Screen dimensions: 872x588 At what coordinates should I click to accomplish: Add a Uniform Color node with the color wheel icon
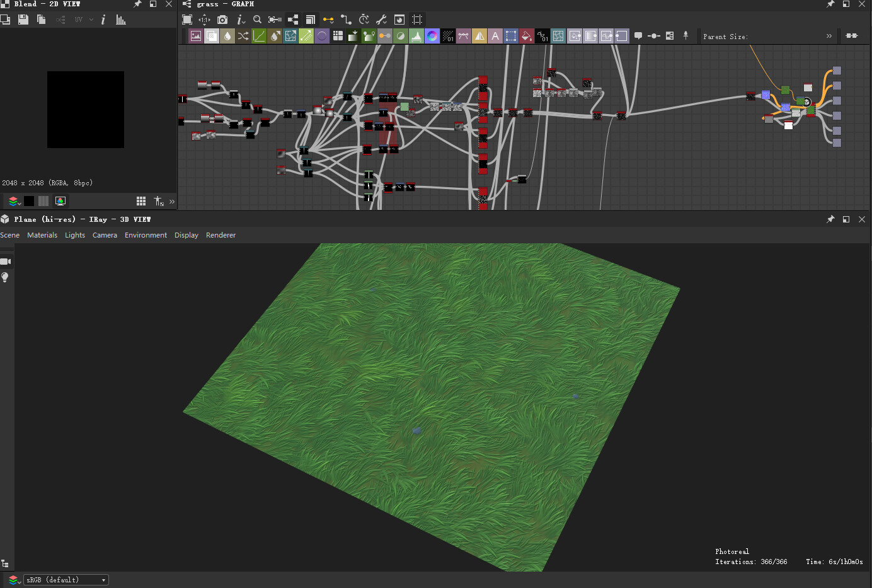pos(432,36)
